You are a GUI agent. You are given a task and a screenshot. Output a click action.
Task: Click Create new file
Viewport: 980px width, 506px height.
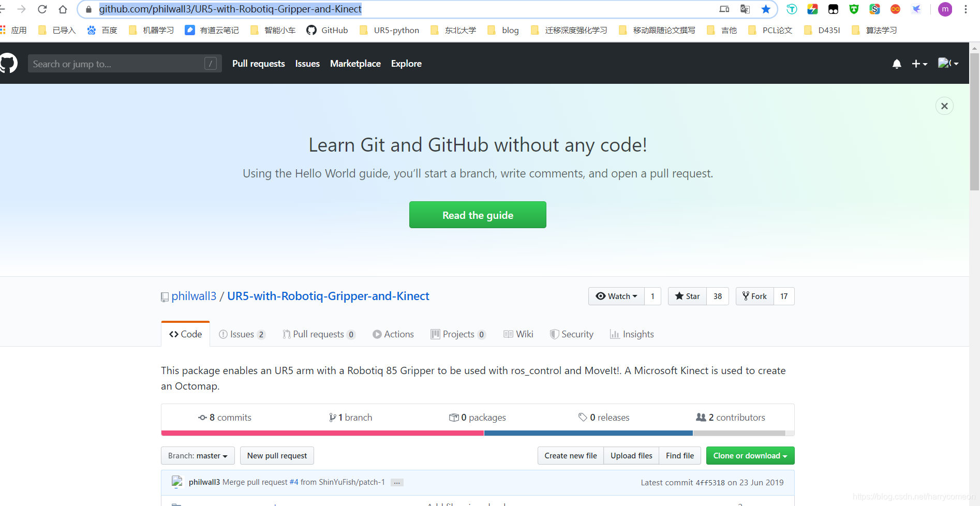click(571, 455)
